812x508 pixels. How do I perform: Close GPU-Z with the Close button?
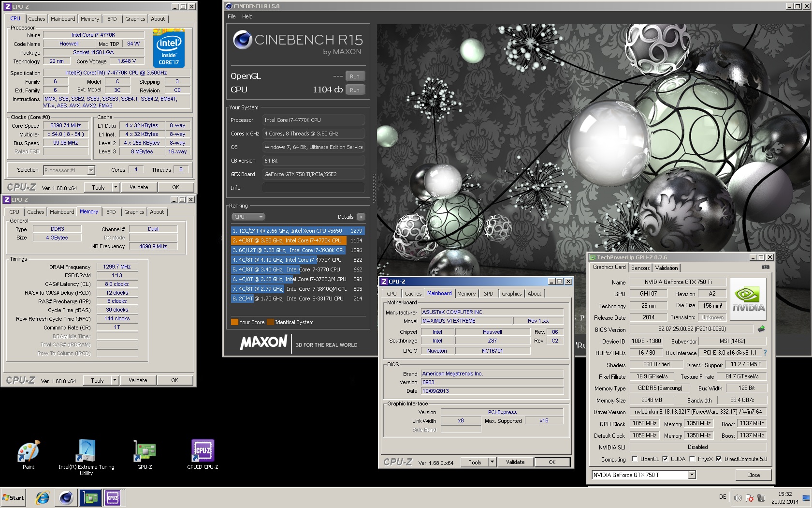pos(754,475)
